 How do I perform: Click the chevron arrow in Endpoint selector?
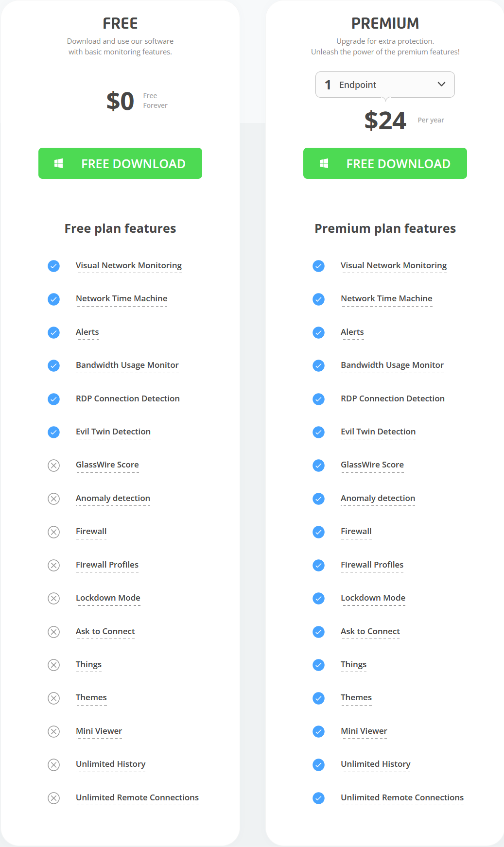pos(441,84)
